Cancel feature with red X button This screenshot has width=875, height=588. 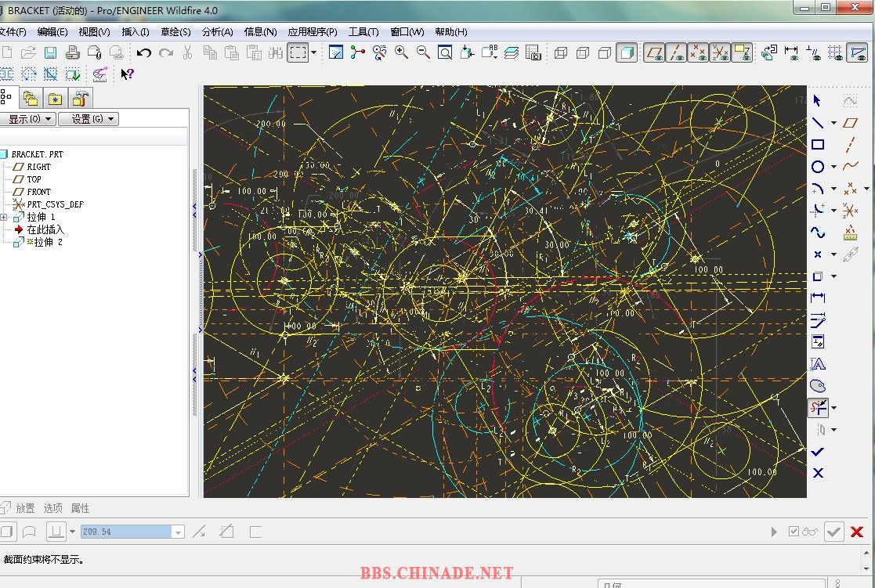(856, 532)
